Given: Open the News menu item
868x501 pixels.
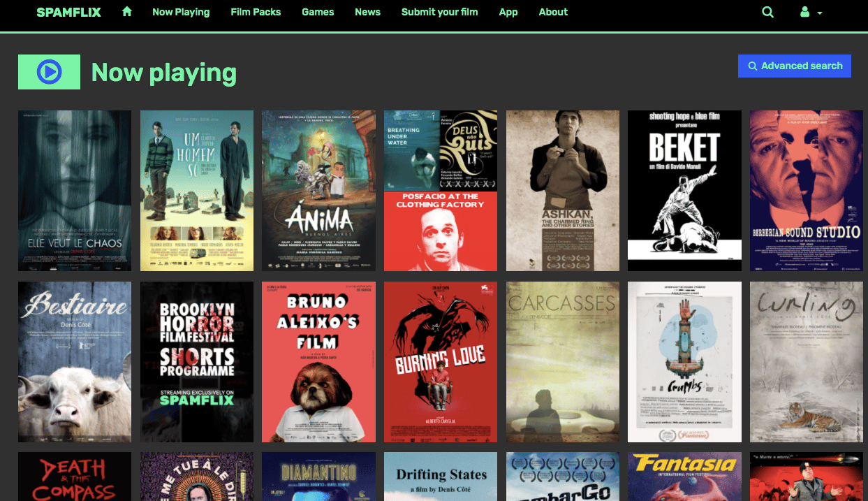Looking at the screenshot, I should coord(367,12).
